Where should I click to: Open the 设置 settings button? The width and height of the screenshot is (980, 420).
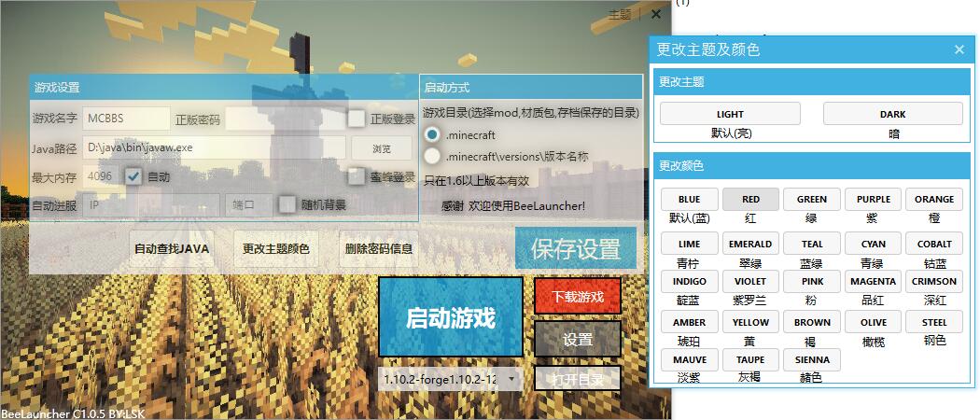point(578,340)
